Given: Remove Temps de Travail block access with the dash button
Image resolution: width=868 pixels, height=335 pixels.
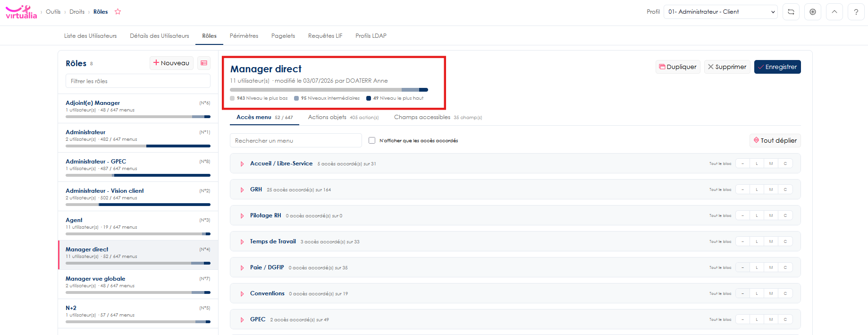Looking at the screenshot, I should pyautogui.click(x=742, y=241).
